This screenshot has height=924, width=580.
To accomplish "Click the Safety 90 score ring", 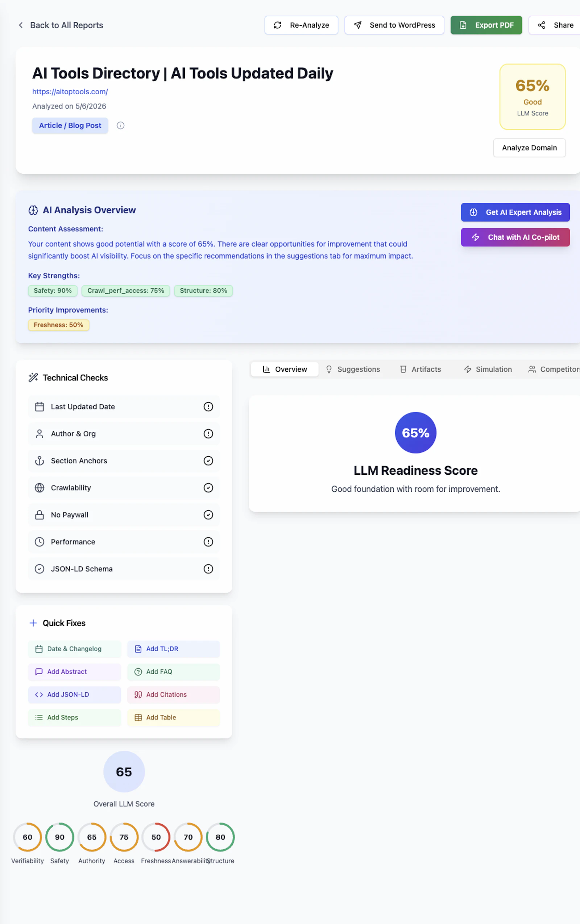I will pyautogui.click(x=59, y=837).
